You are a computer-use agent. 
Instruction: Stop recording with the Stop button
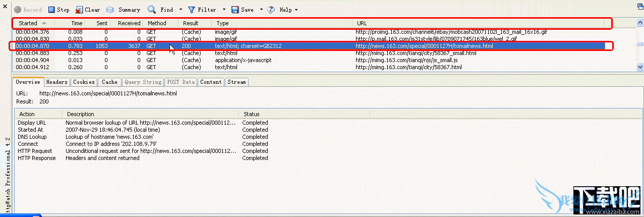pyautogui.click(x=58, y=10)
